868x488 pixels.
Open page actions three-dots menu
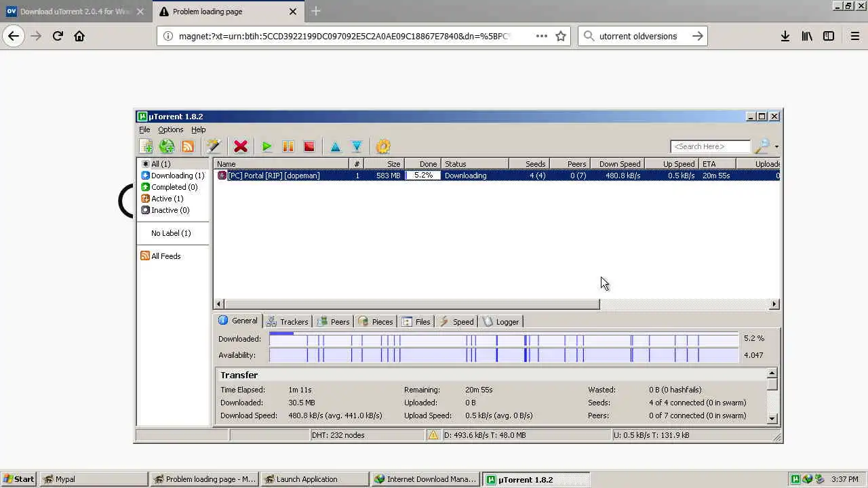point(542,36)
